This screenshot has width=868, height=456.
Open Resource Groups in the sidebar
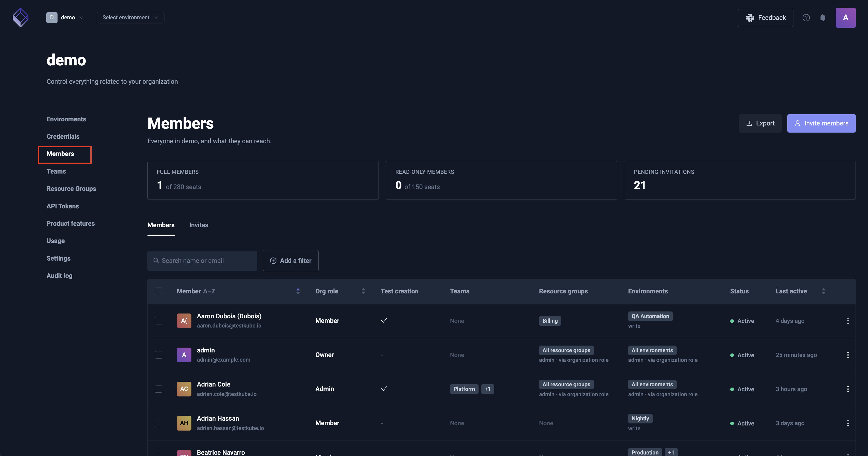pos(71,189)
